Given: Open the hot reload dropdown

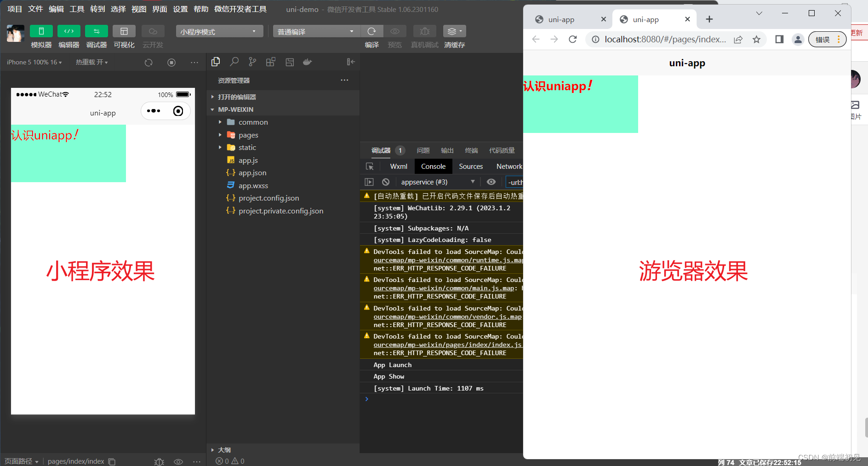Looking at the screenshot, I should 91,62.
